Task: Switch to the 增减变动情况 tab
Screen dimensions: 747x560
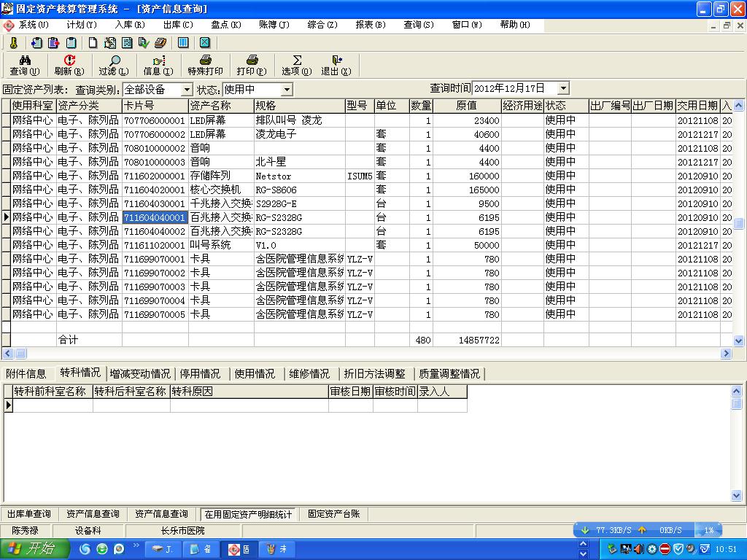Action: coord(140,374)
